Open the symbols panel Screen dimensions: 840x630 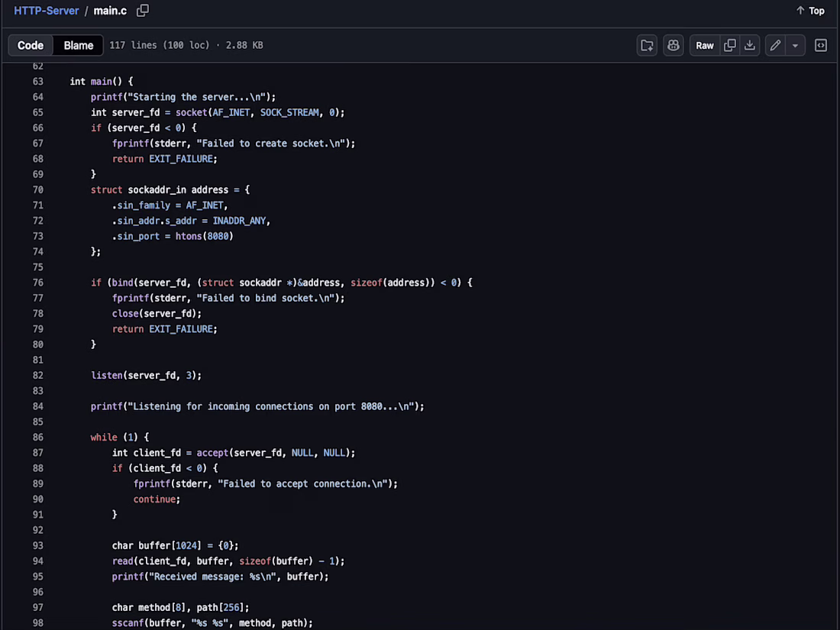coord(821,46)
